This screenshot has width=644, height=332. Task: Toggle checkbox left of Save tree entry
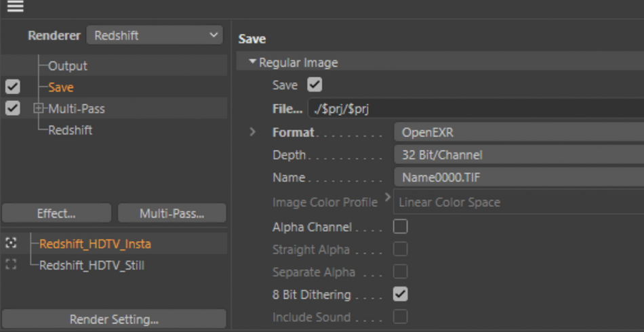13,87
